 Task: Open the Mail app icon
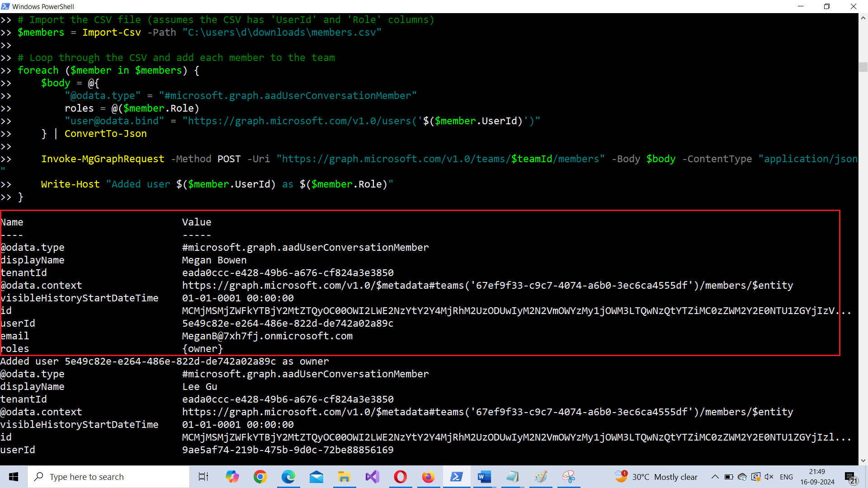point(316,477)
